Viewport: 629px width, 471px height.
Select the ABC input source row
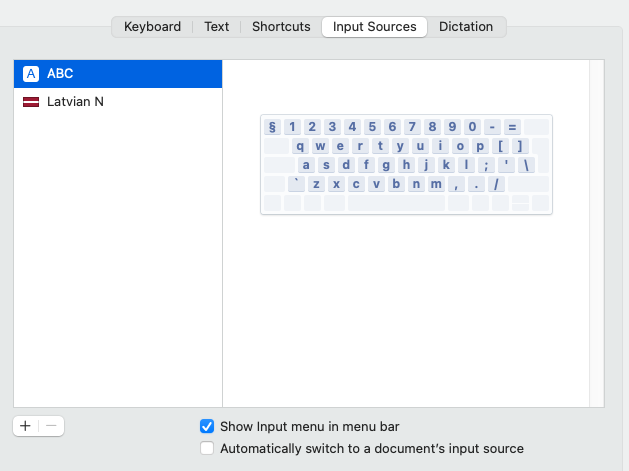tap(118, 74)
